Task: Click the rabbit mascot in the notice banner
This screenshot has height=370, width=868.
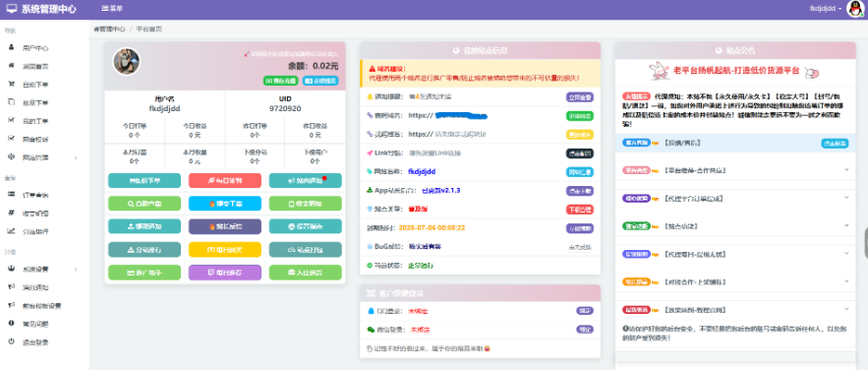Action: (x=660, y=70)
